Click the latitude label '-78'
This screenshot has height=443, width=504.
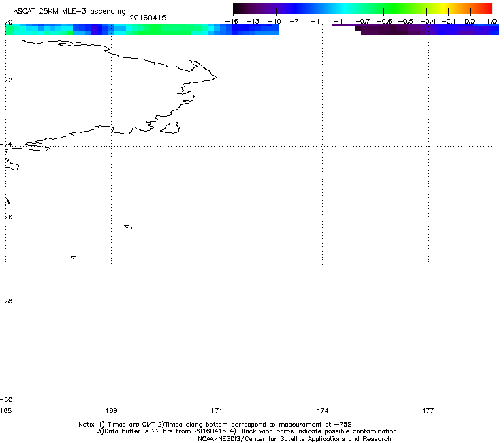click(x=6, y=301)
